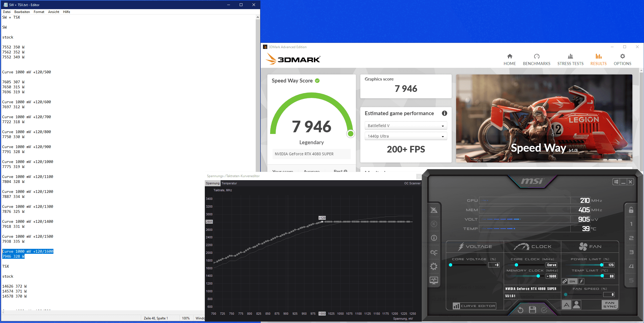The height and width of the screenshot is (323, 644).
Task: Click core clock Curve value field
Action: 551,265
